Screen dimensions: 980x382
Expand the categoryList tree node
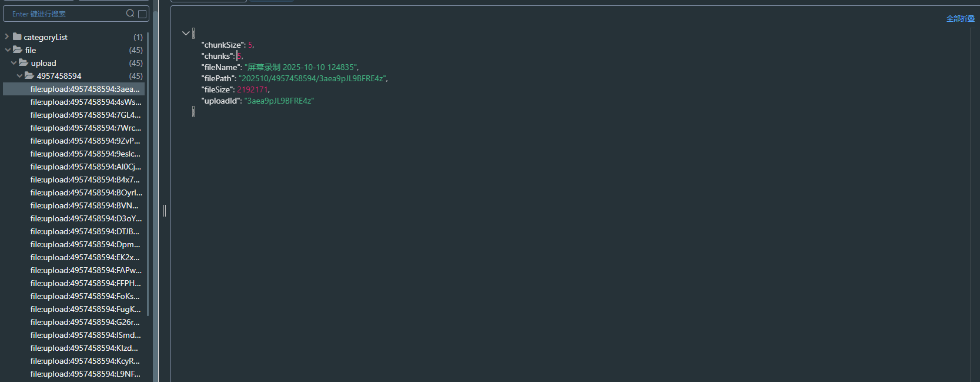(6, 36)
